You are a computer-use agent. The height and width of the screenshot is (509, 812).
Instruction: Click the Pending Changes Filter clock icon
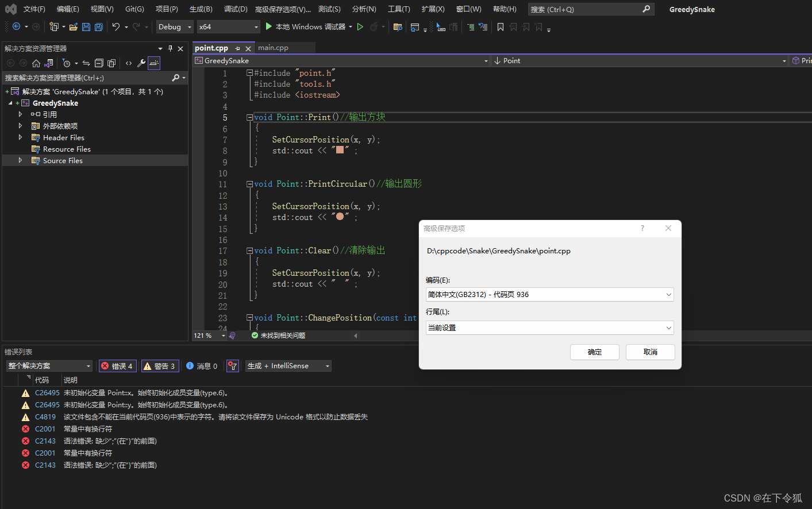click(x=67, y=63)
